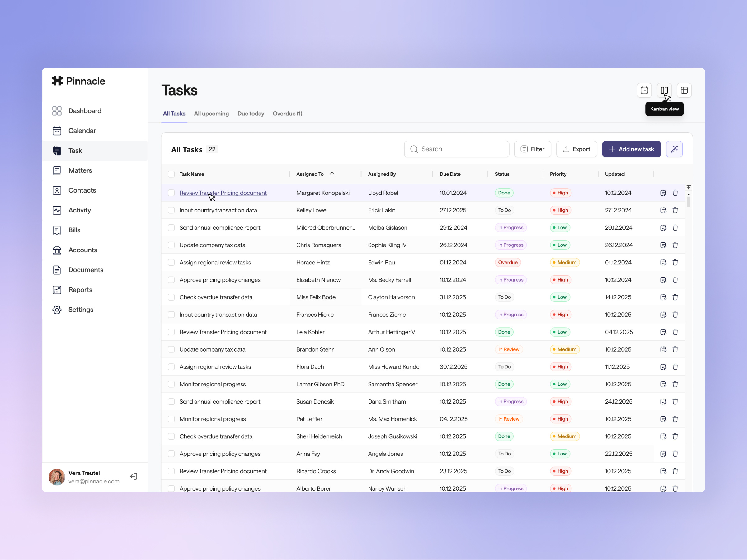Switch to the Overdue (1) tab
Image resolution: width=747 pixels, height=560 pixels.
[287, 114]
